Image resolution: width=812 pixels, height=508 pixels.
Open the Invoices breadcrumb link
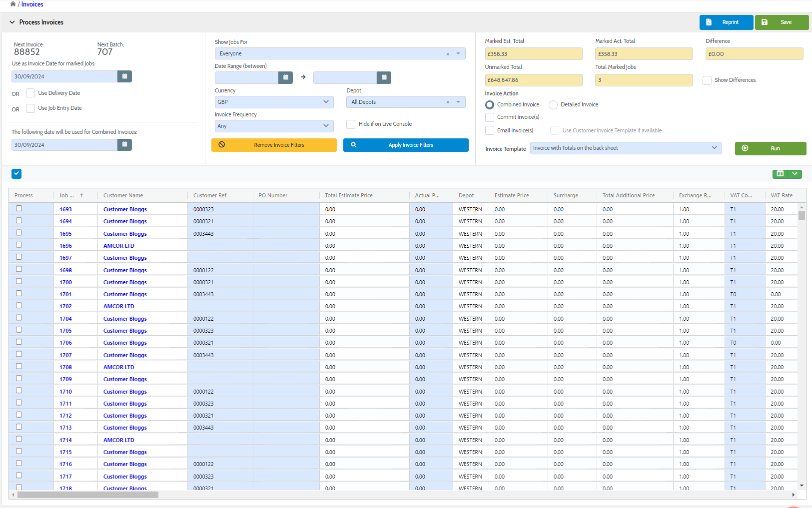click(32, 4)
